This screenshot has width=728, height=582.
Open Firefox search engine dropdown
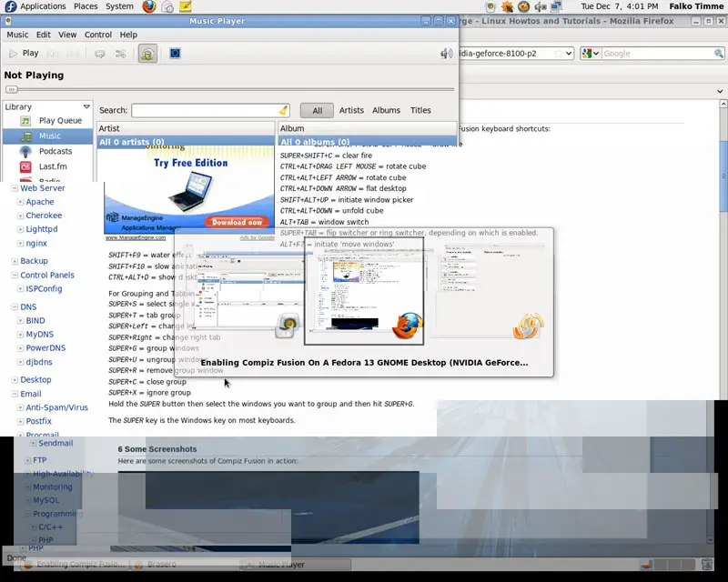point(591,54)
